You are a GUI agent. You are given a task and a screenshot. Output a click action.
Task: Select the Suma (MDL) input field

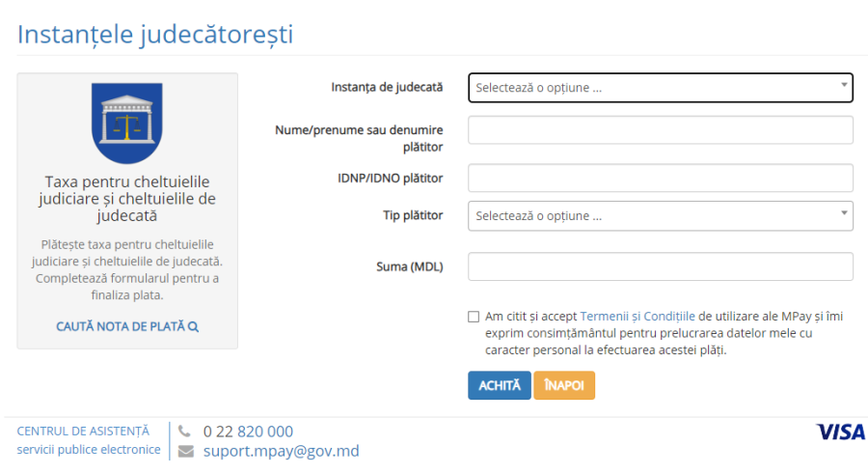[661, 266]
